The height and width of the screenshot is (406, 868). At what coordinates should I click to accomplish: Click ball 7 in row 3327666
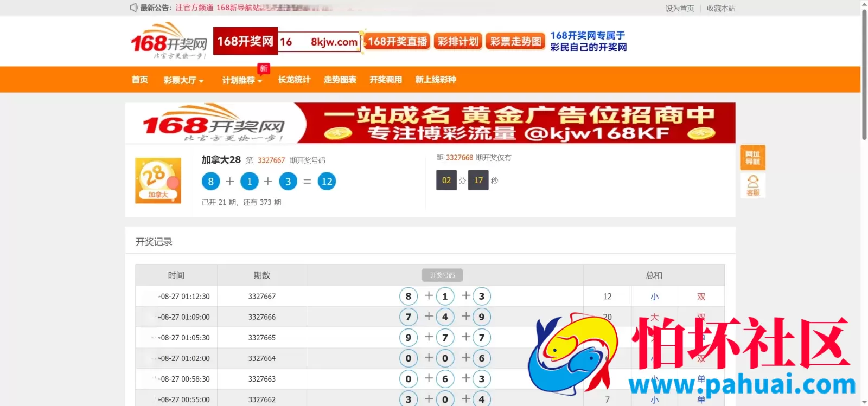[x=409, y=317]
